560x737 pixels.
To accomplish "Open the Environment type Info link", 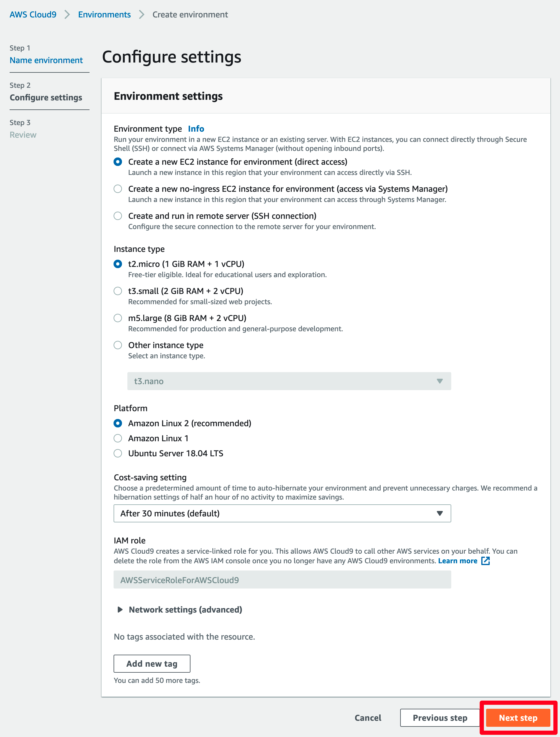I will (196, 129).
